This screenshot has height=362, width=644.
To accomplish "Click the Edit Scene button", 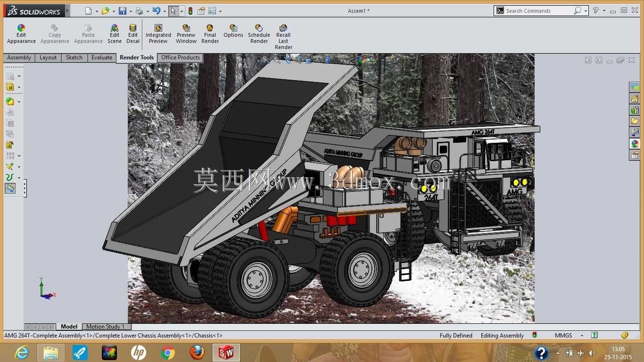I will 115,34.
